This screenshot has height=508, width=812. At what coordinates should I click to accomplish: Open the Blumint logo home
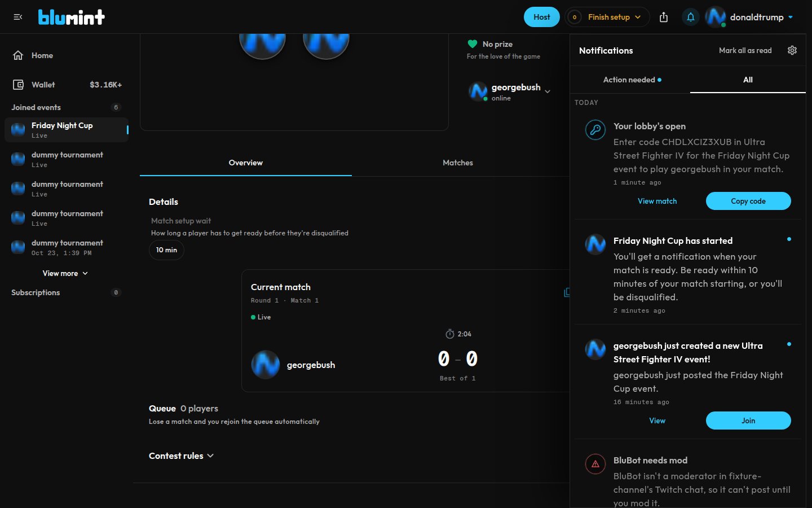[72, 17]
